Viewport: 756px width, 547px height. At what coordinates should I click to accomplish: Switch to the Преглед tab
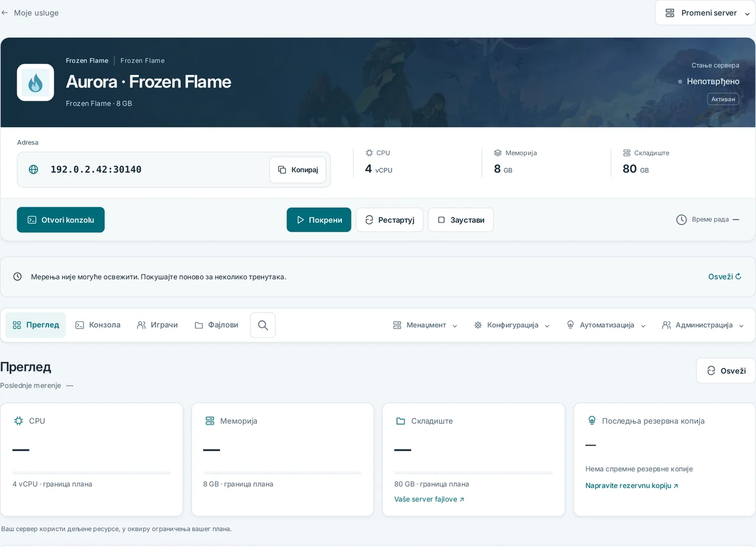coord(36,325)
